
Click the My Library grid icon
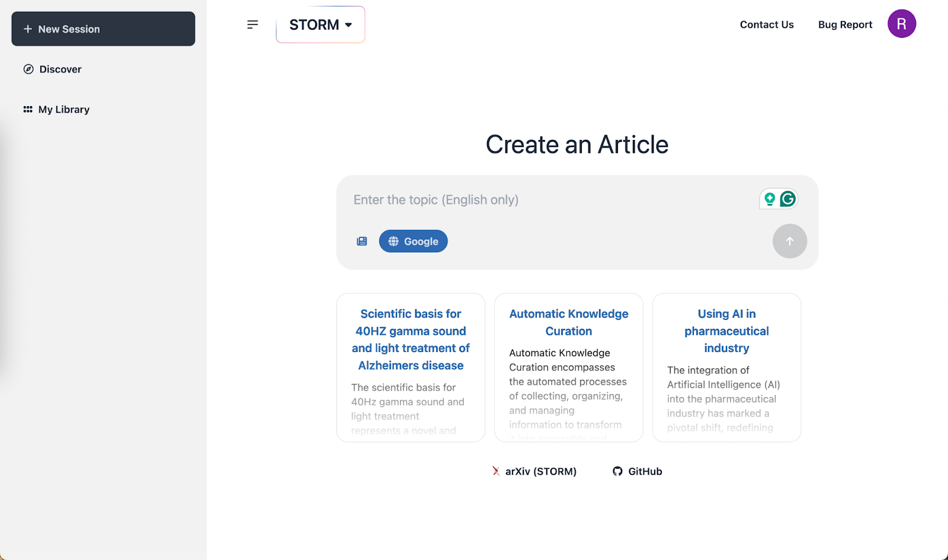(28, 110)
